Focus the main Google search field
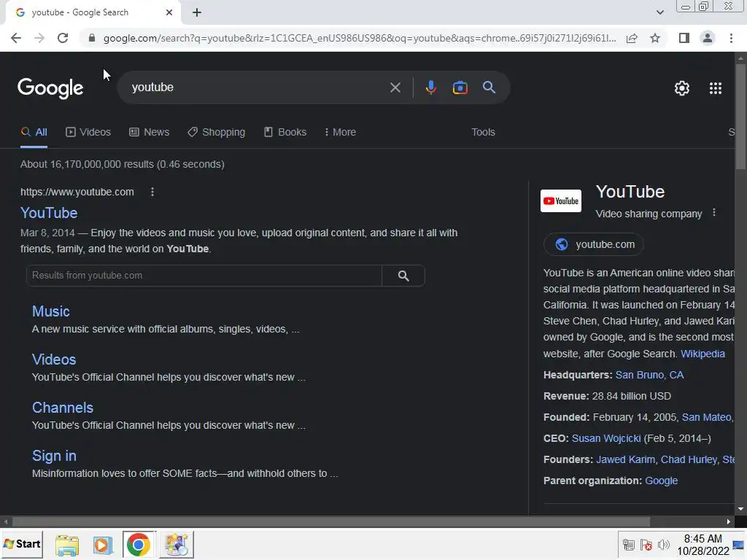The image size is (747, 560). (258, 87)
